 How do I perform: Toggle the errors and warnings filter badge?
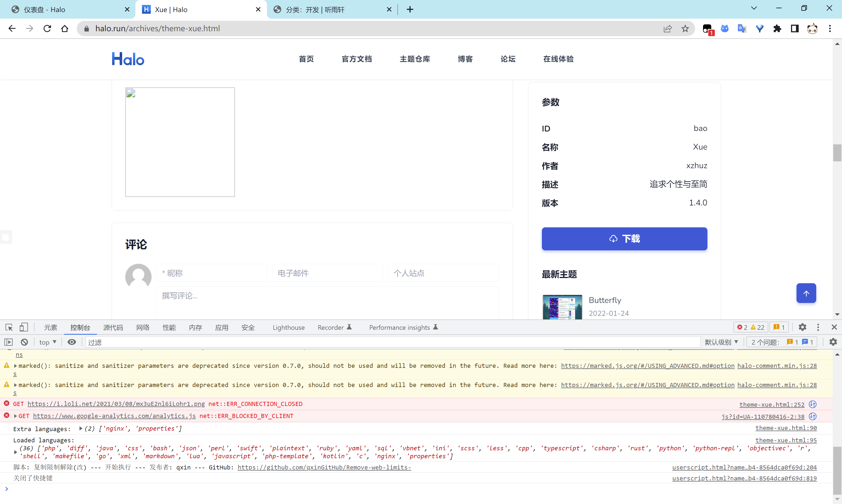point(751,327)
